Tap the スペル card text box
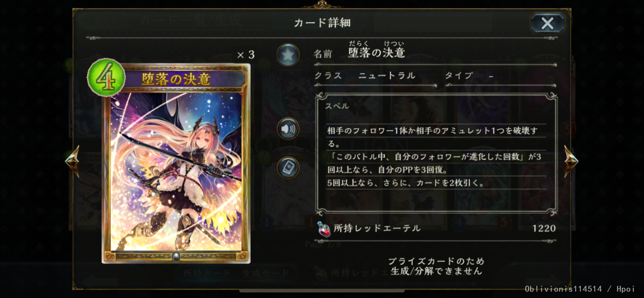This screenshot has width=644, height=298. tap(436, 154)
